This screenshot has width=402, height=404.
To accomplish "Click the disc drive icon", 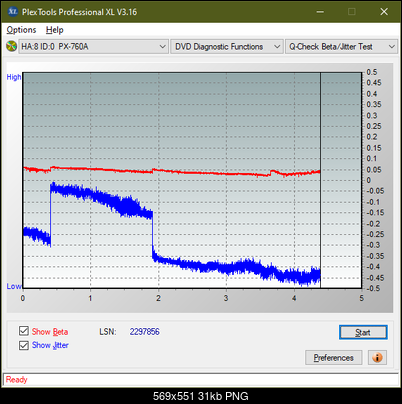I will (11, 46).
